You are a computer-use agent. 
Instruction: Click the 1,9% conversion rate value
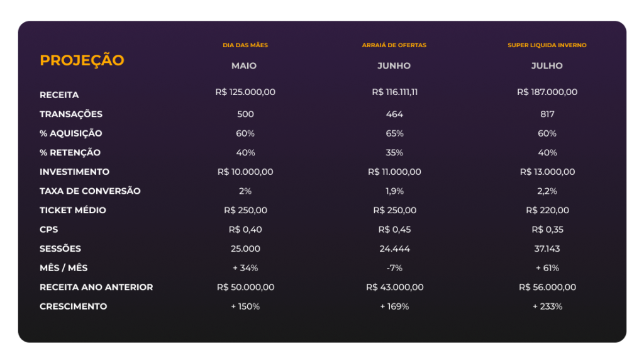tap(394, 191)
